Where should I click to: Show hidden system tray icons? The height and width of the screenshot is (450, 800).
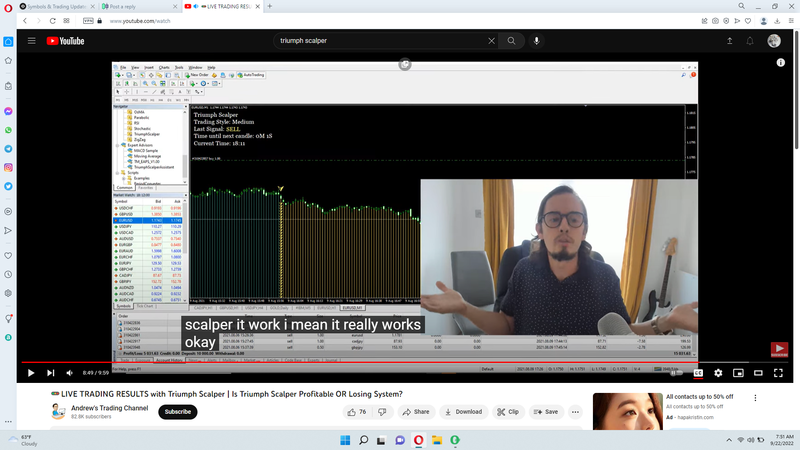click(729, 440)
